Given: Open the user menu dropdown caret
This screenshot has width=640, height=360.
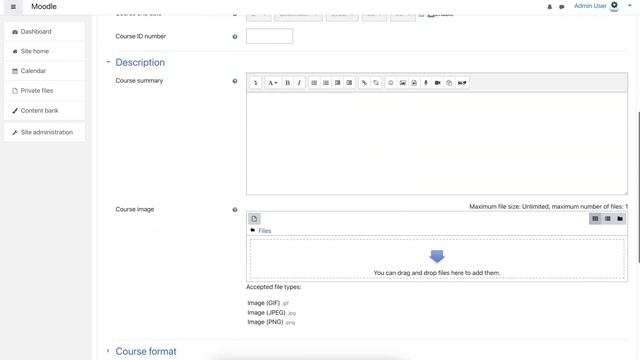Looking at the screenshot, I should pos(629,6).
